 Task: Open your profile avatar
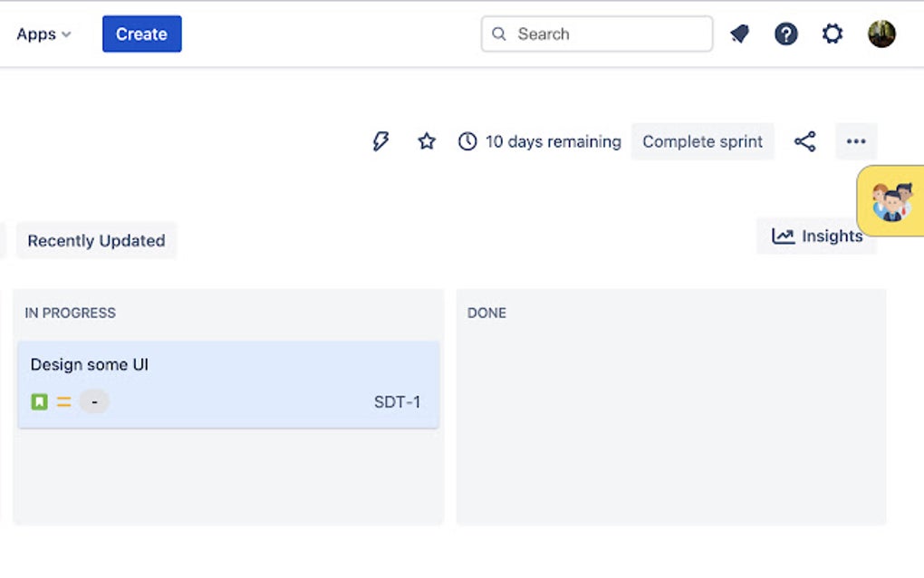point(881,34)
